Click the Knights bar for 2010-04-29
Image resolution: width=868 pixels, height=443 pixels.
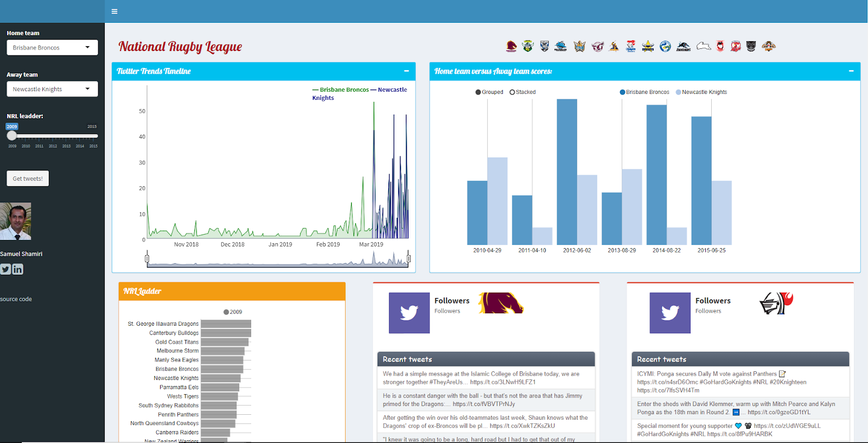pyautogui.click(x=497, y=201)
